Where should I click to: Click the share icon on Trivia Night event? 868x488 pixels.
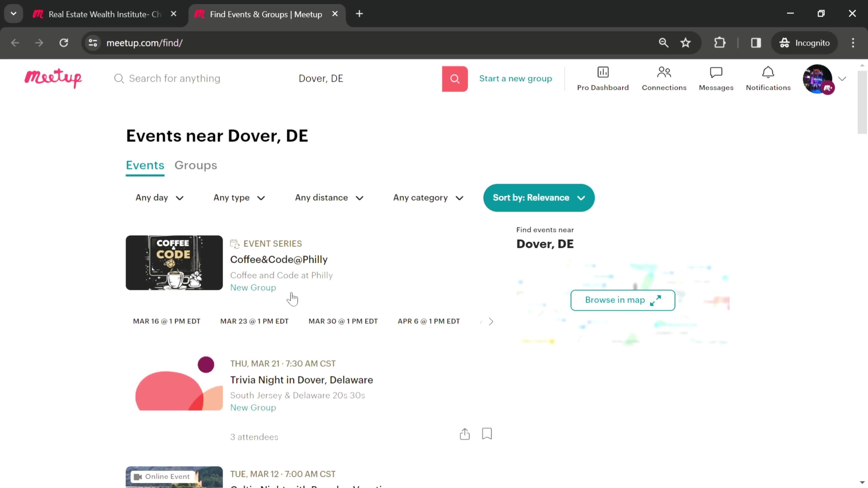tap(465, 434)
